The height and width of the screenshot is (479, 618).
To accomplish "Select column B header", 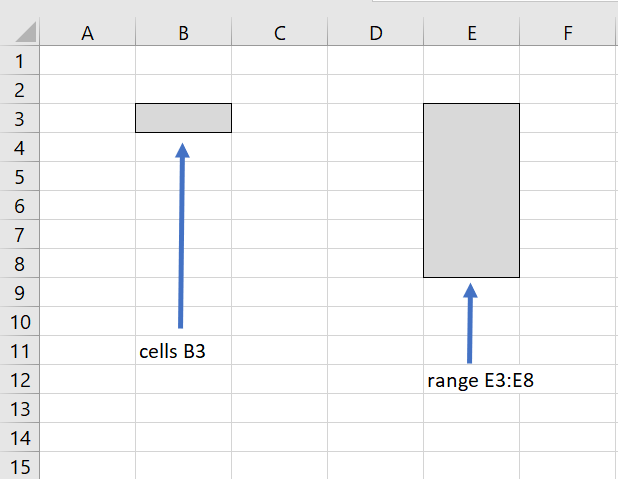I will 183,33.
